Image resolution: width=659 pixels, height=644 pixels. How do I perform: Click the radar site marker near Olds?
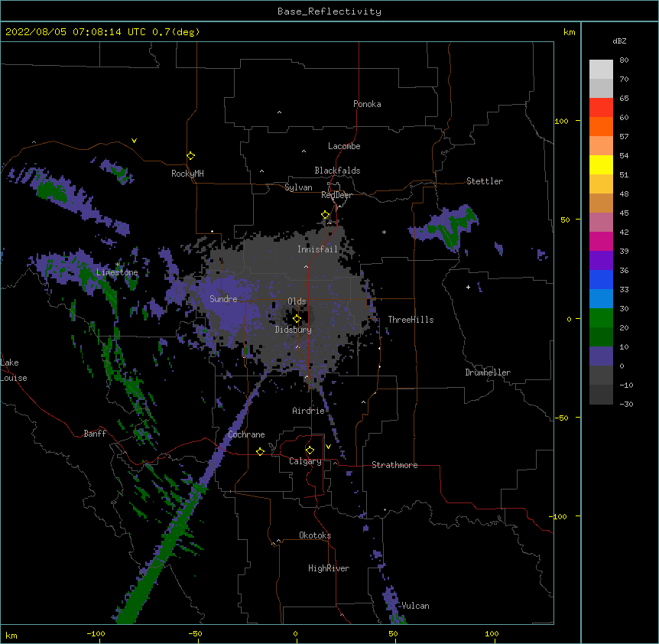click(297, 319)
